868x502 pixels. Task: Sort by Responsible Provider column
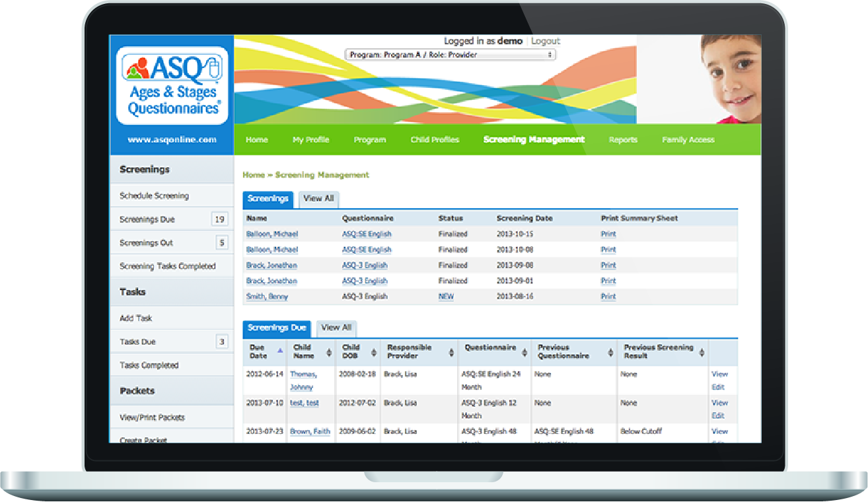(452, 352)
